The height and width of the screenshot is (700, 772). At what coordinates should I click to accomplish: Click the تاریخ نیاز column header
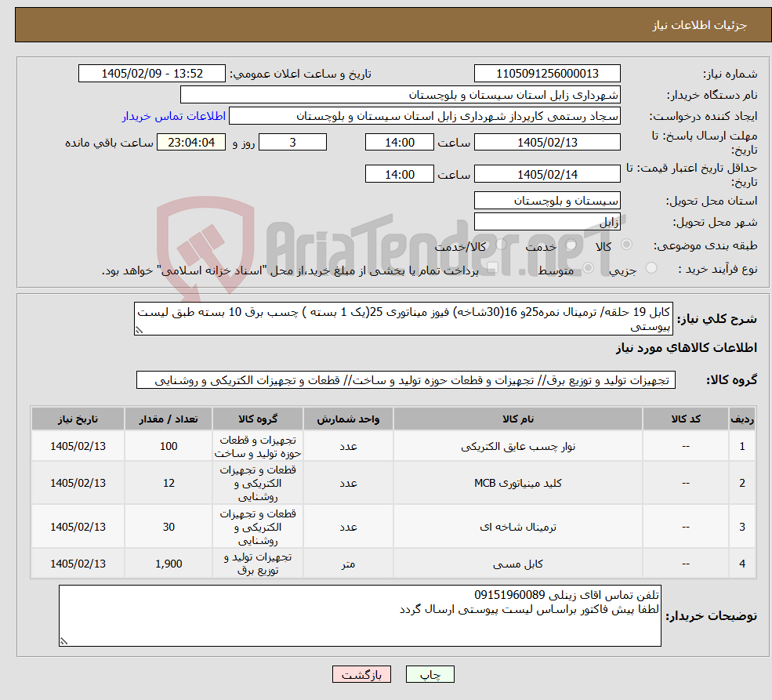pyautogui.click(x=78, y=419)
